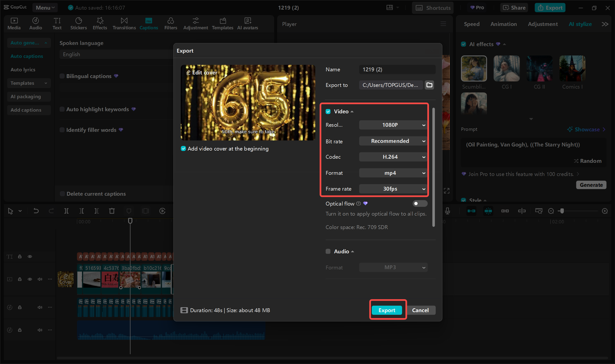
Task: Open AI avatars panel icon
Action: click(x=247, y=24)
